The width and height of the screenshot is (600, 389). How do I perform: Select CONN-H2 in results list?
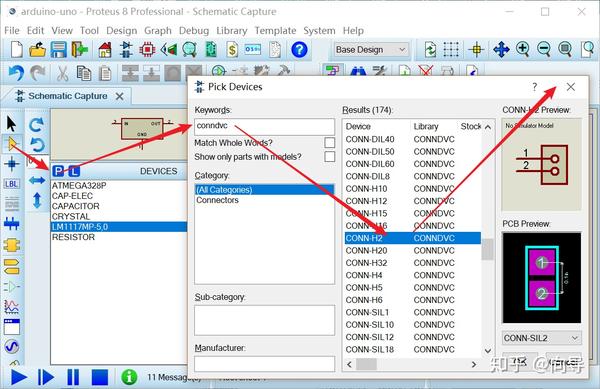click(x=412, y=238)
